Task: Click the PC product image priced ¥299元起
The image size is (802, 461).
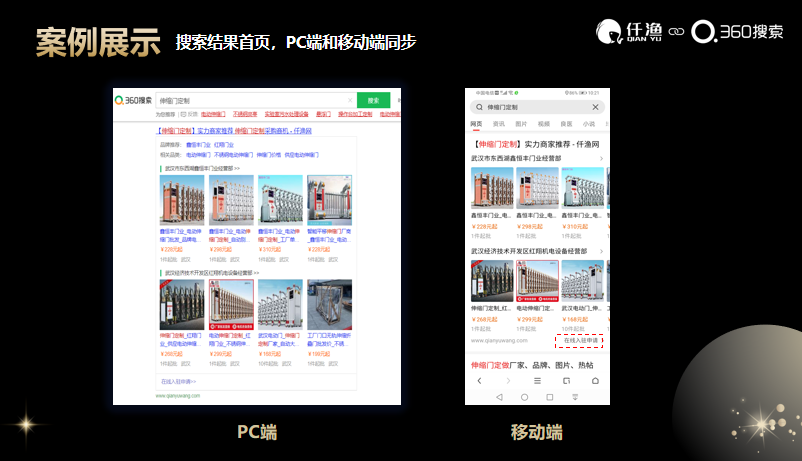Action: [x=231, y=304]
